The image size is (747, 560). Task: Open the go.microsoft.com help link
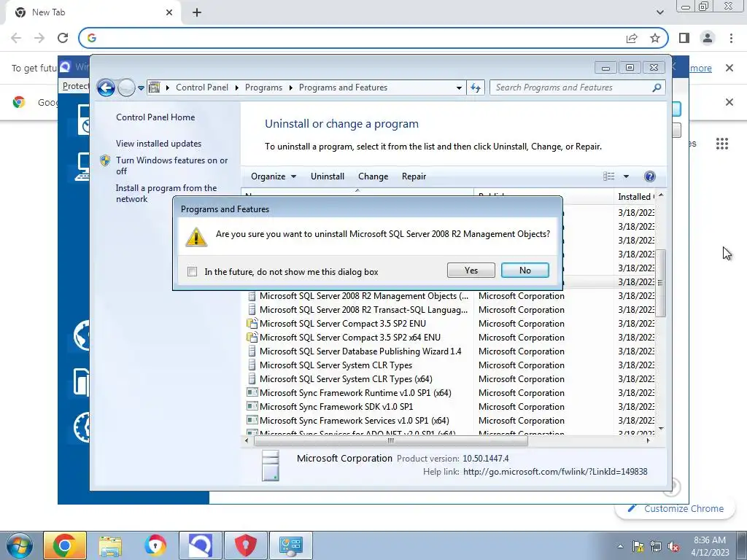(x=555, y=472)
